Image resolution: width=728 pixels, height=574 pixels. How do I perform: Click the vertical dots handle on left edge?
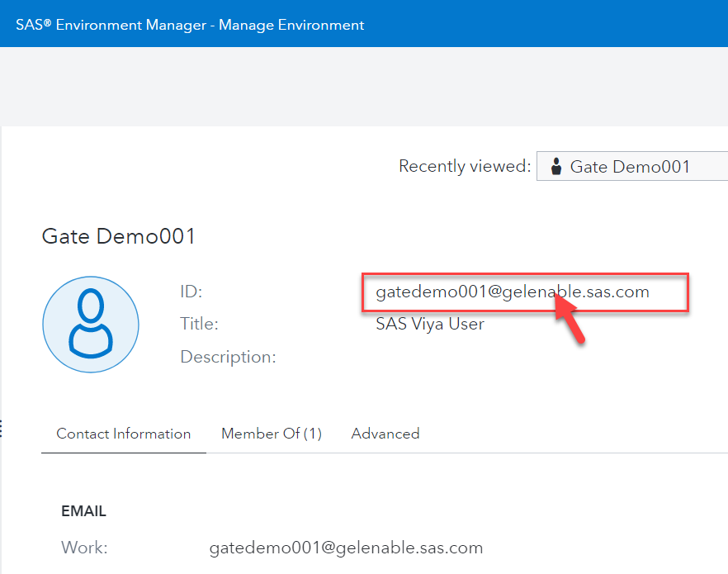tap(2, 428)
